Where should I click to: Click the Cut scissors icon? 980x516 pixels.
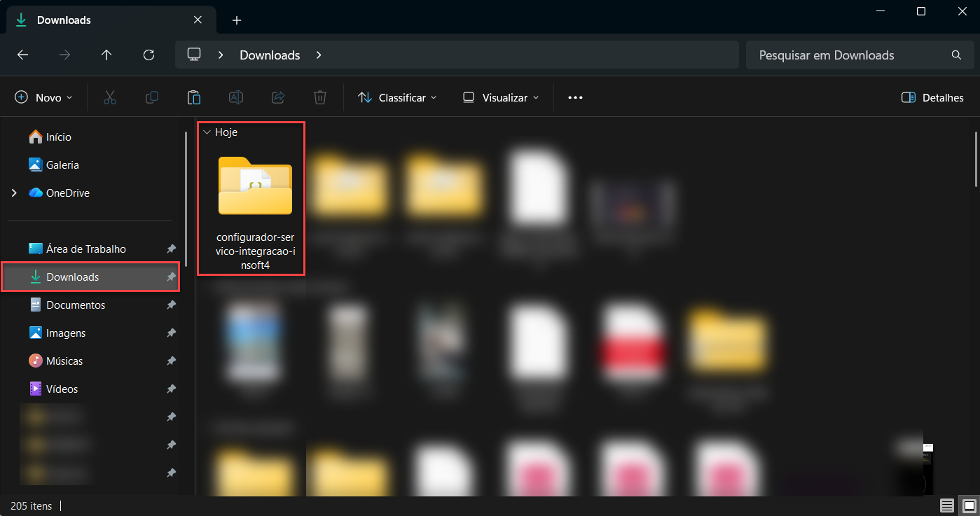click(110, 98)
